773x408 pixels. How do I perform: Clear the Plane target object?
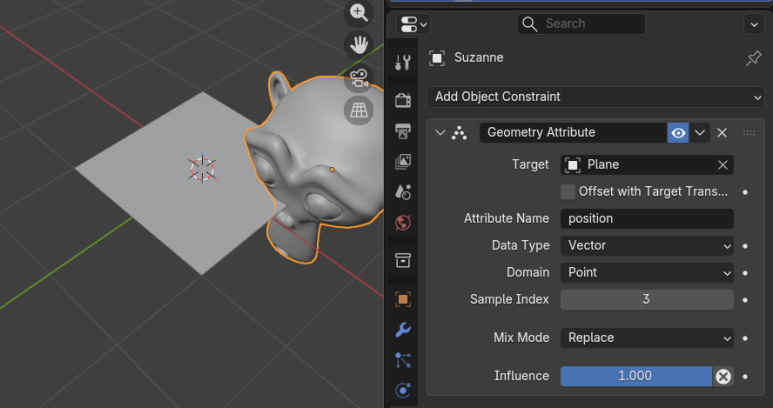point(723,165)
